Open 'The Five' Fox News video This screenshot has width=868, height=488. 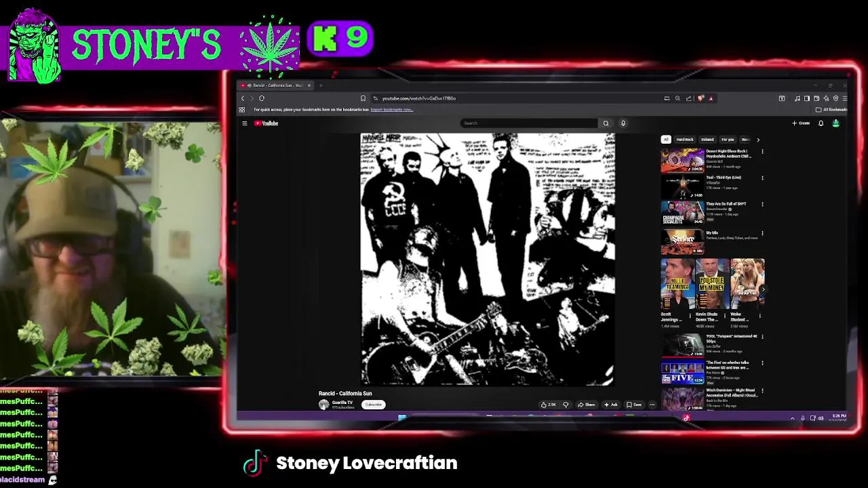682,372
